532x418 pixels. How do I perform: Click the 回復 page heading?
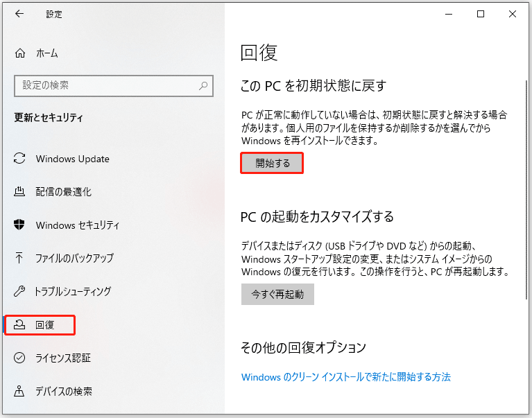[259, 53]
